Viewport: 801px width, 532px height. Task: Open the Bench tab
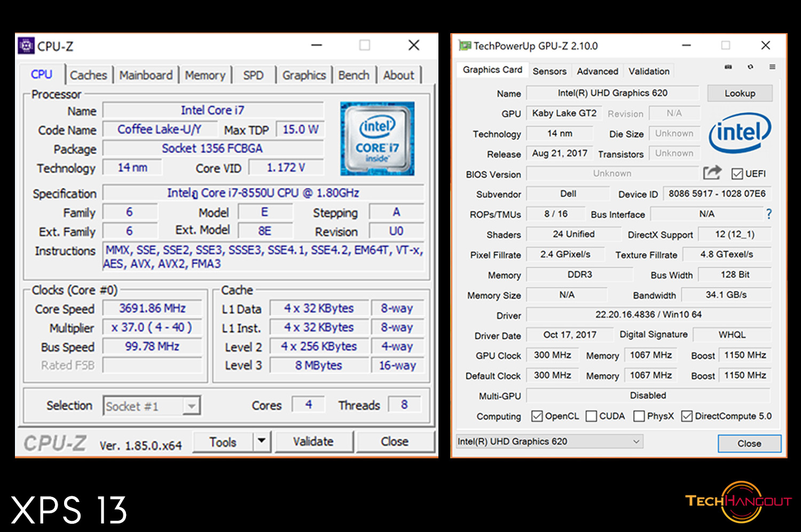click(354, 75)
